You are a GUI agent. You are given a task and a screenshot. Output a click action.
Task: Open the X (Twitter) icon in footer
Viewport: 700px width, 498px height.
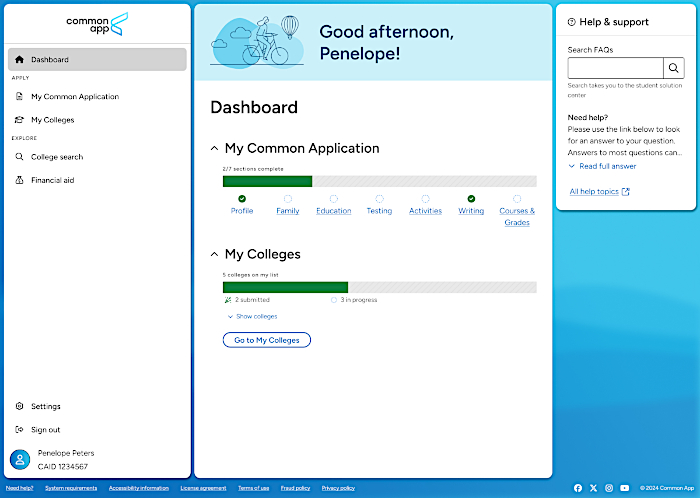[593, 488]
